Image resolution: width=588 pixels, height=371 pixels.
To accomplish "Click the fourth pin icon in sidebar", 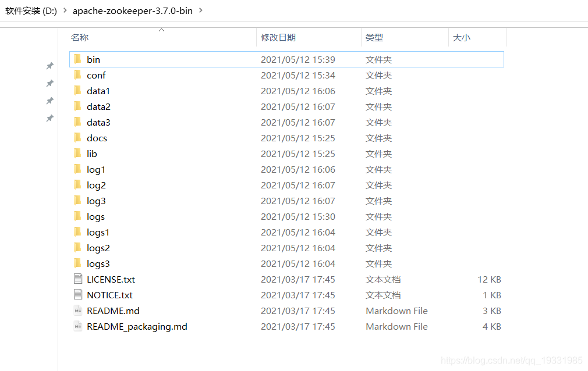I will coord(49,119).
